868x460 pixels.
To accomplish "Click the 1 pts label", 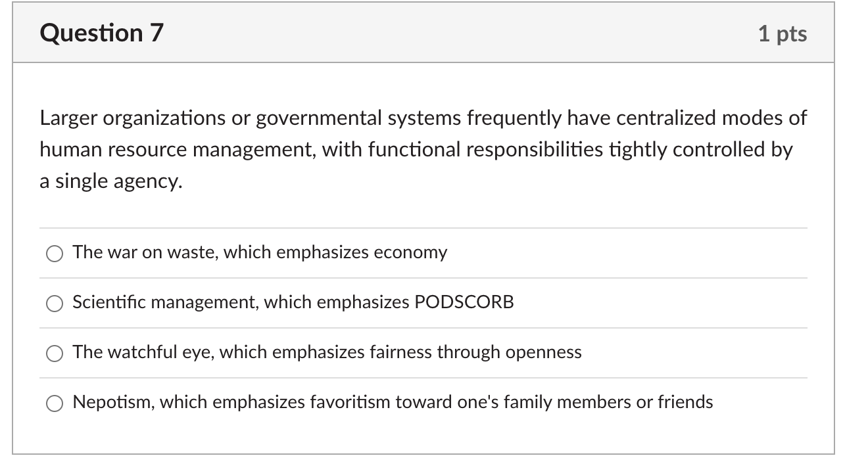I will tap(783, 34).
